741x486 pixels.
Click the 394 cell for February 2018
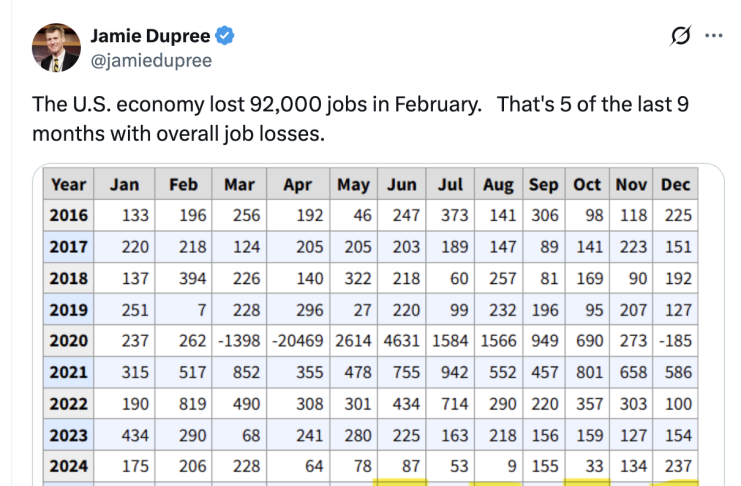[183, 278]
